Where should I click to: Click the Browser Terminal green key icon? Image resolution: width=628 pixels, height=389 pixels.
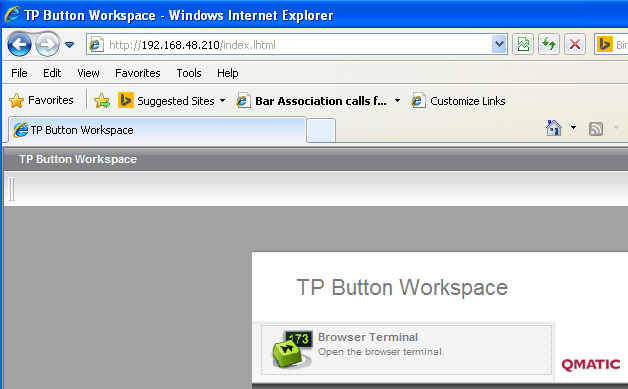coord(292,349)
